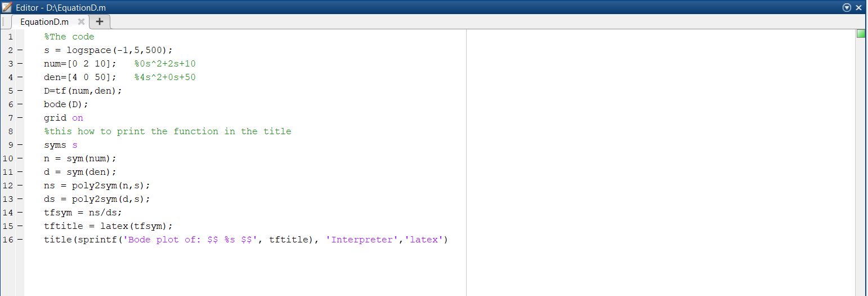This screenshot has width=868, height=296.
Task: Click the 'D=tf(num,den);' line
Action: tap(83, 91)
